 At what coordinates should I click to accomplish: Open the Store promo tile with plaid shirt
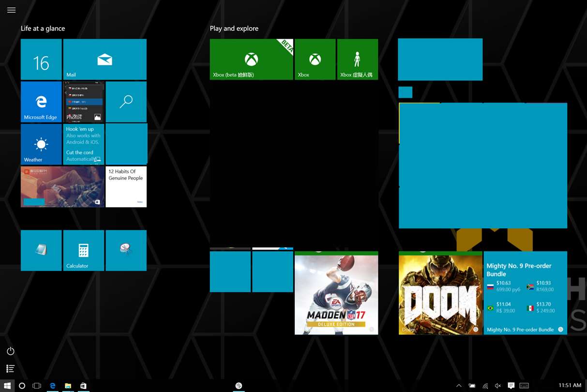pos(62,187)
